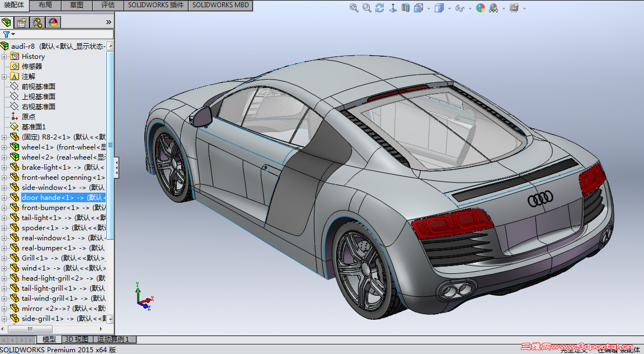This screenshot has width=644, height=354.
Task: Click the Display Style cube icon
Action: (439, 8)
